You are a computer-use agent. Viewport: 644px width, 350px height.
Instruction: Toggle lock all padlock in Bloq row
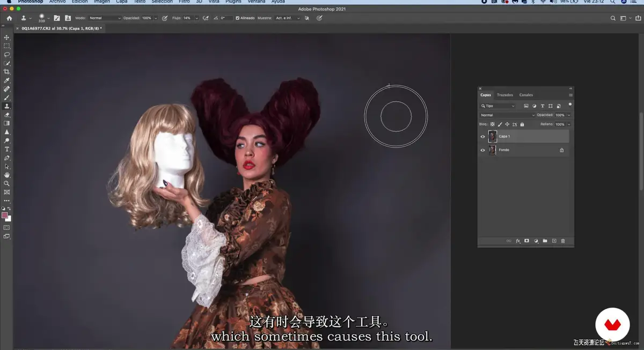[x=522, y=124]
